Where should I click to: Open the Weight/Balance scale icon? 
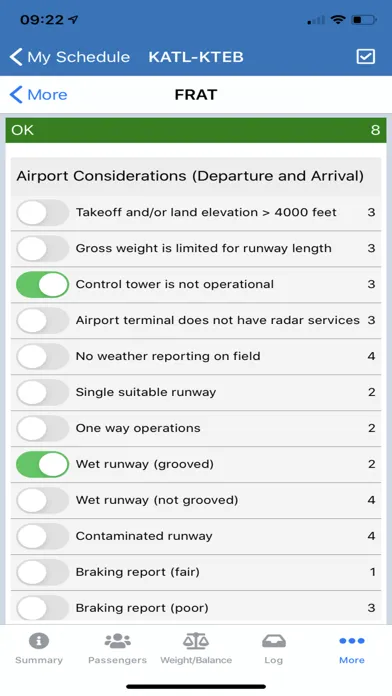[196, 641]
